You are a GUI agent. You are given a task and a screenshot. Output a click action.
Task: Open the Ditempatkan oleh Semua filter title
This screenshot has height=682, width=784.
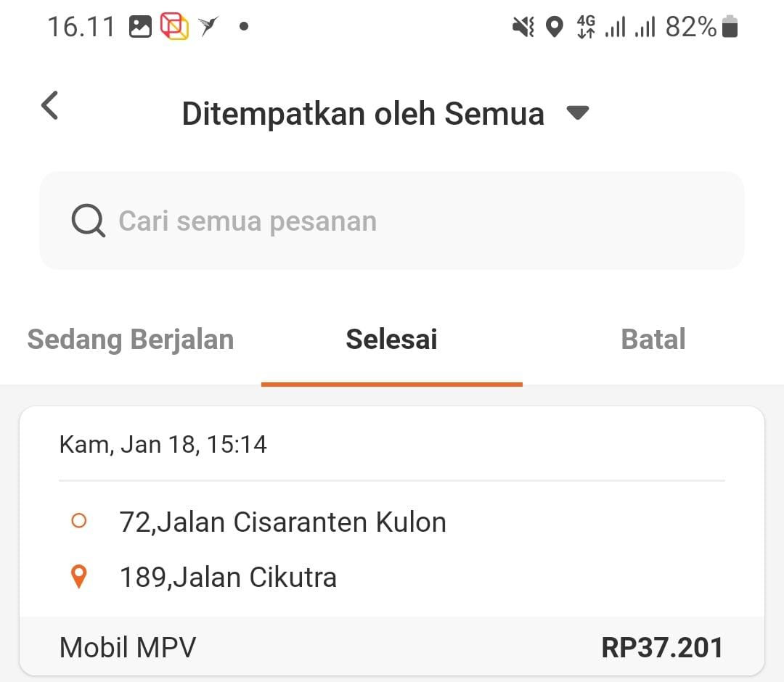pos(363,114)
